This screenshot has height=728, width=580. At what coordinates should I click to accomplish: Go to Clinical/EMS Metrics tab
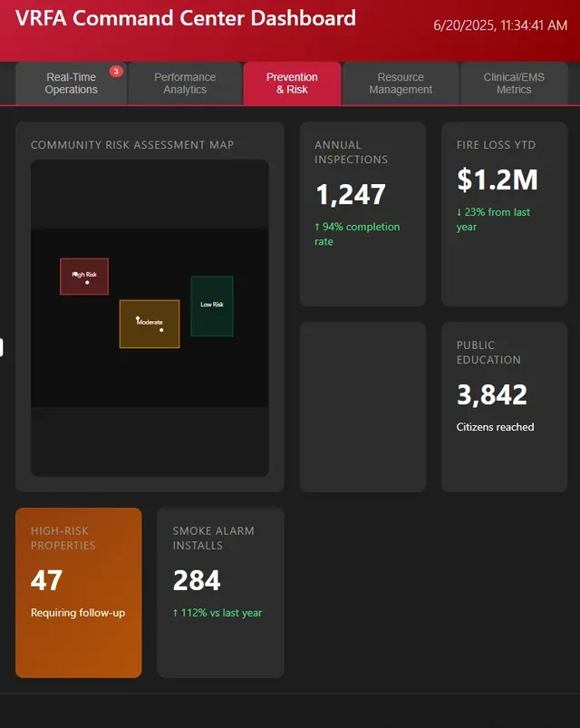(514, 83)
